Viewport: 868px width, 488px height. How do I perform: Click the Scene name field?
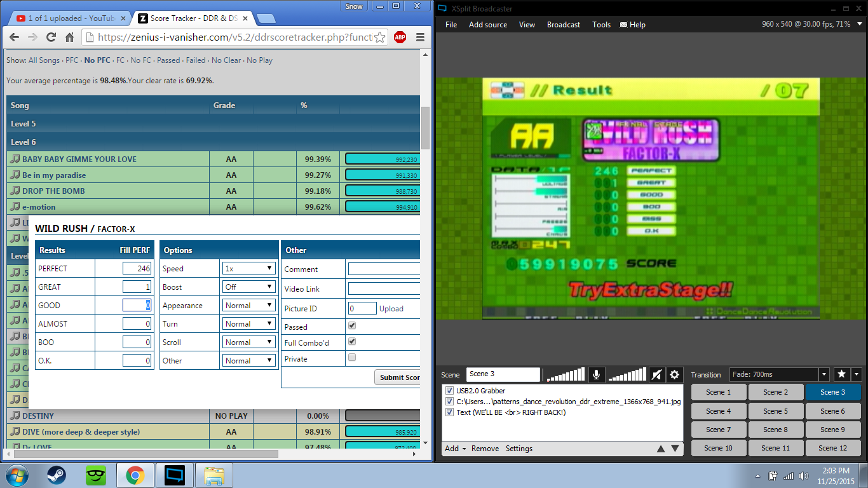coord(503,374)
